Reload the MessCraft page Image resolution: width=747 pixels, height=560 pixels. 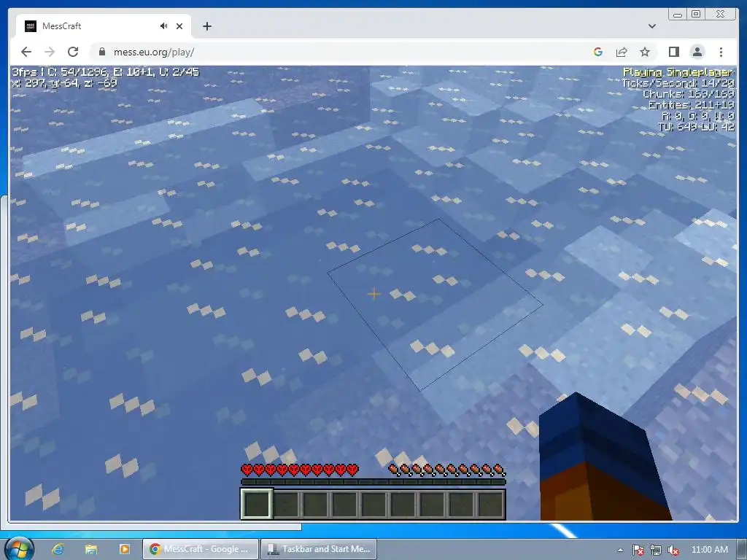click(x=73, y=52)
